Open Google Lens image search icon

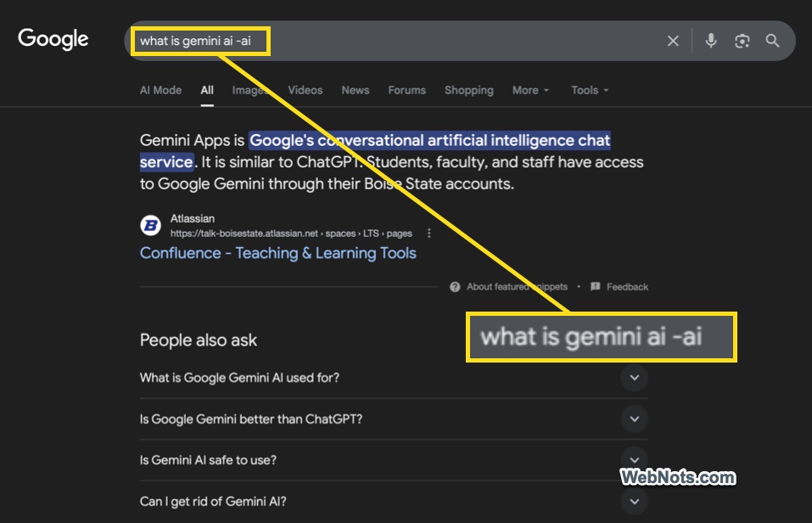point(742,41)
